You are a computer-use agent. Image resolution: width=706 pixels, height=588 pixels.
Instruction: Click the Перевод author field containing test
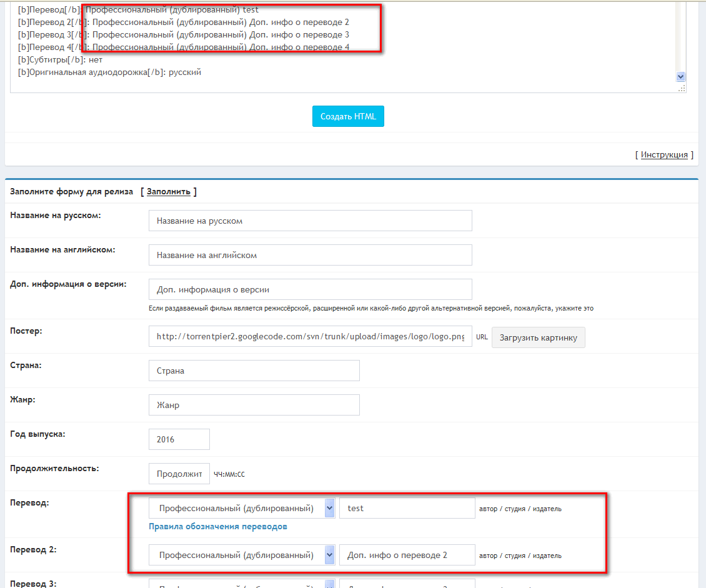tap(407, 508)
